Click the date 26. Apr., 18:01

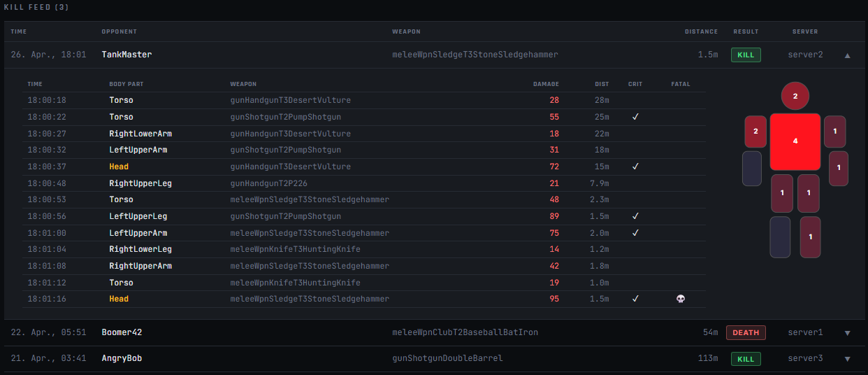click(x=48, y=55)
